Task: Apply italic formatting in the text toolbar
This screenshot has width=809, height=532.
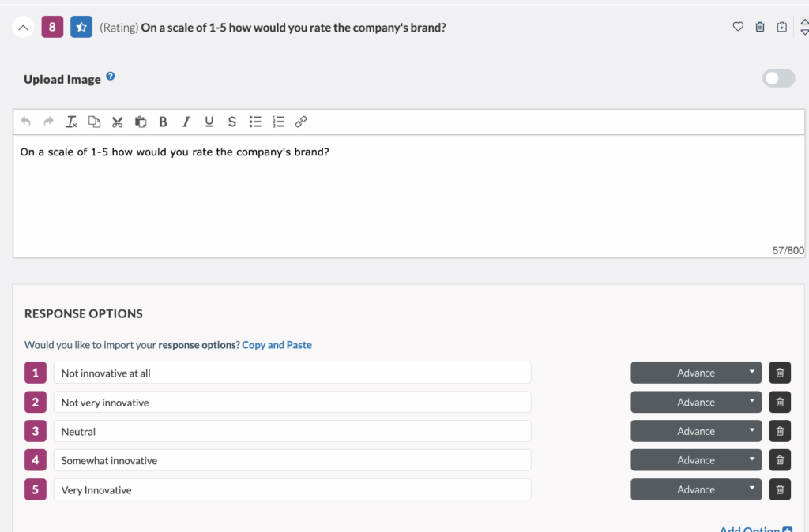Action: pyautogui.click(x=186, y=121)
